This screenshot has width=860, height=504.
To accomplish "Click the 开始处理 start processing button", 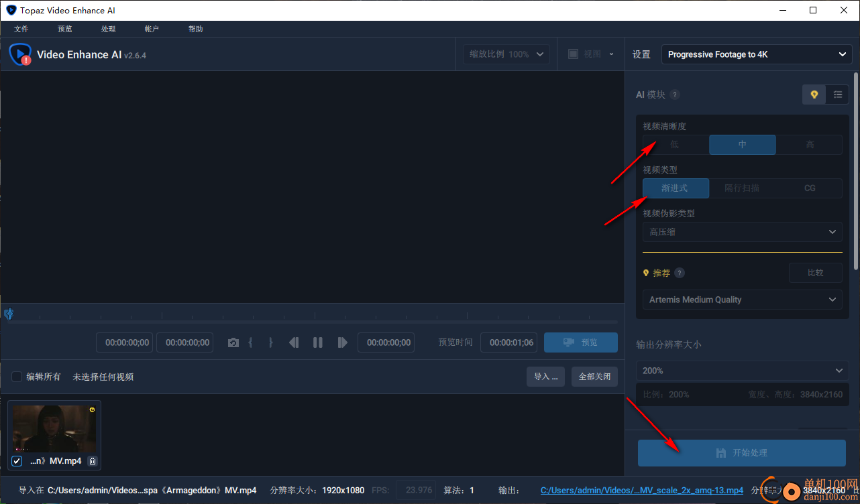I will 742,453.
